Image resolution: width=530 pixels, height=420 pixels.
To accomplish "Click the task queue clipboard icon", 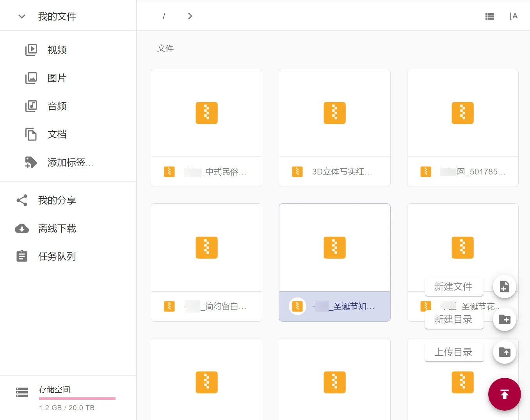I will tap(22, 256).
